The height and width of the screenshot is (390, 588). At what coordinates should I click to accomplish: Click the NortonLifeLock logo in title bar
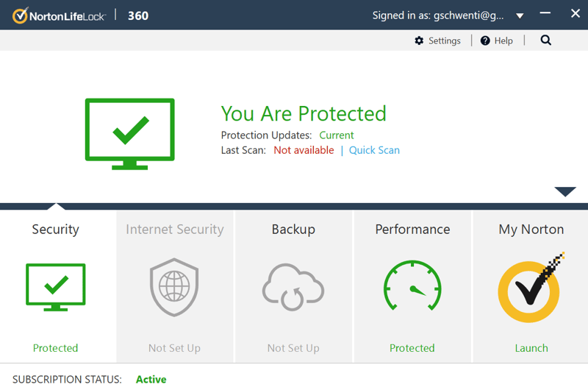click(x=60, y=15)
